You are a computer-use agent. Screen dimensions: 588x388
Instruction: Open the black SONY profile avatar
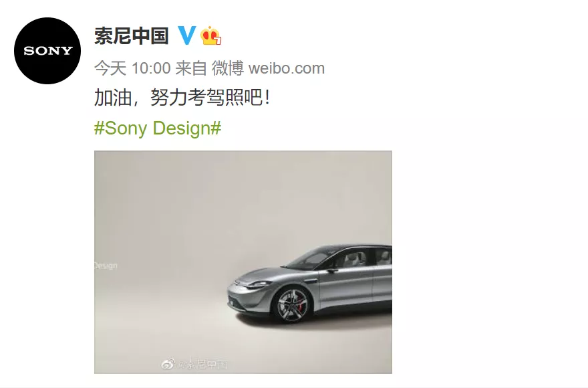click(x=47, y=51)
